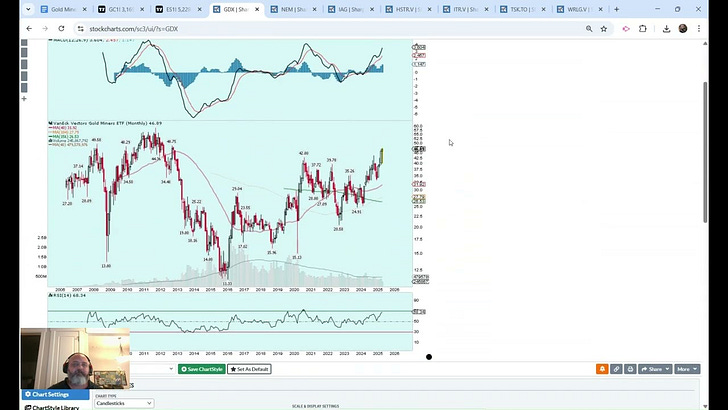The image size is (728, 410).
Task: Open site information icon in address bar
Action: click(x=80, y=29)
